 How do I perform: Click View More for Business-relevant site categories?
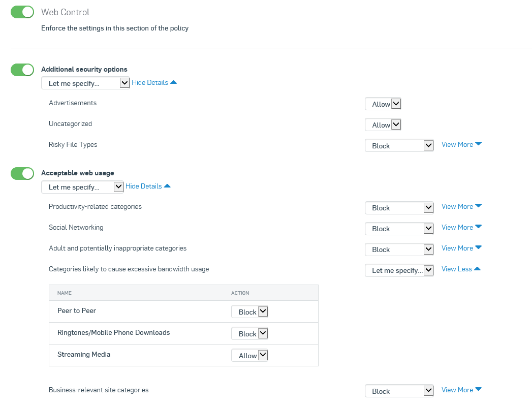pos(461,390)
